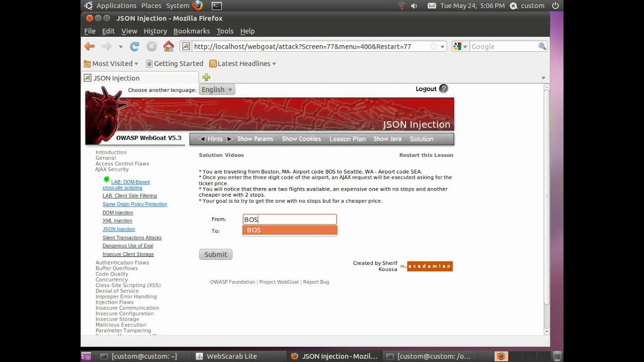Select BOS from the autocomplete suggestion
The image size is (644, 362).
[290, 230]
